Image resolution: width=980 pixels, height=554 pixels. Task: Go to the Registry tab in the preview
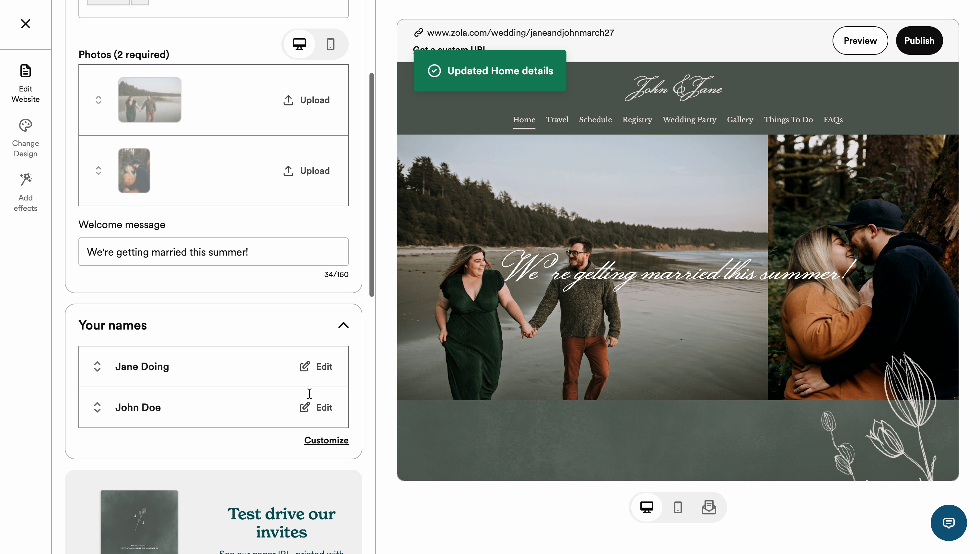click(637, 120)
